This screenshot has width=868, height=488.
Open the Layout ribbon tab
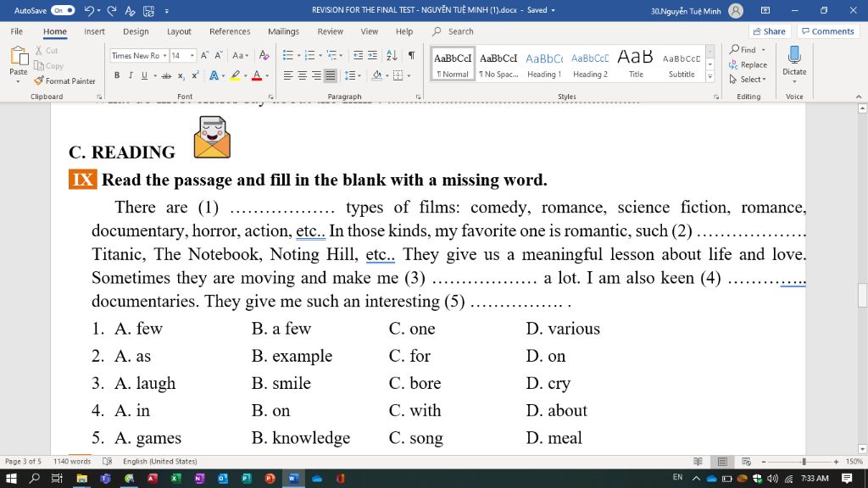click(x=179, y=31)
